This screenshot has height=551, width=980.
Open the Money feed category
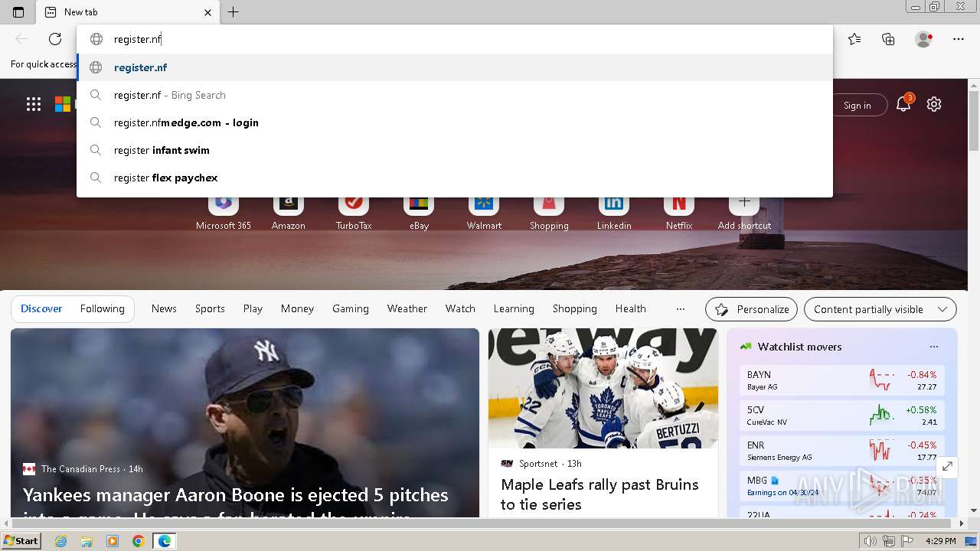[x=297, y=308]
